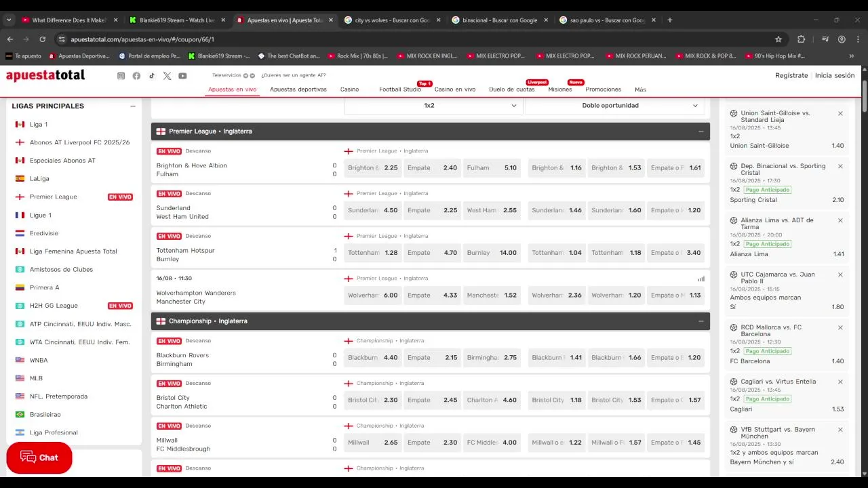Image resolution: width=868 pixels, height=488 pixels.
Task: Bet on Tottenham win at 1.28
Action: tap(372, 253)
